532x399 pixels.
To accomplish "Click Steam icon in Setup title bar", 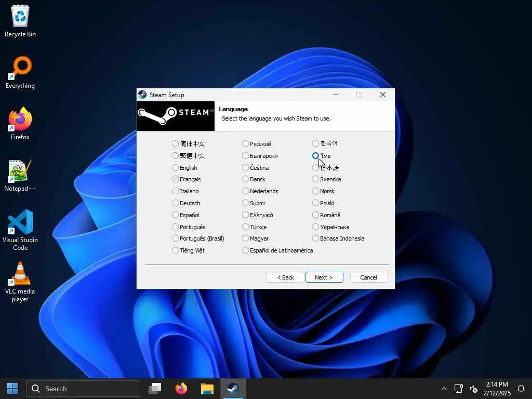I will pyautogui.click(x=142, y=95).
